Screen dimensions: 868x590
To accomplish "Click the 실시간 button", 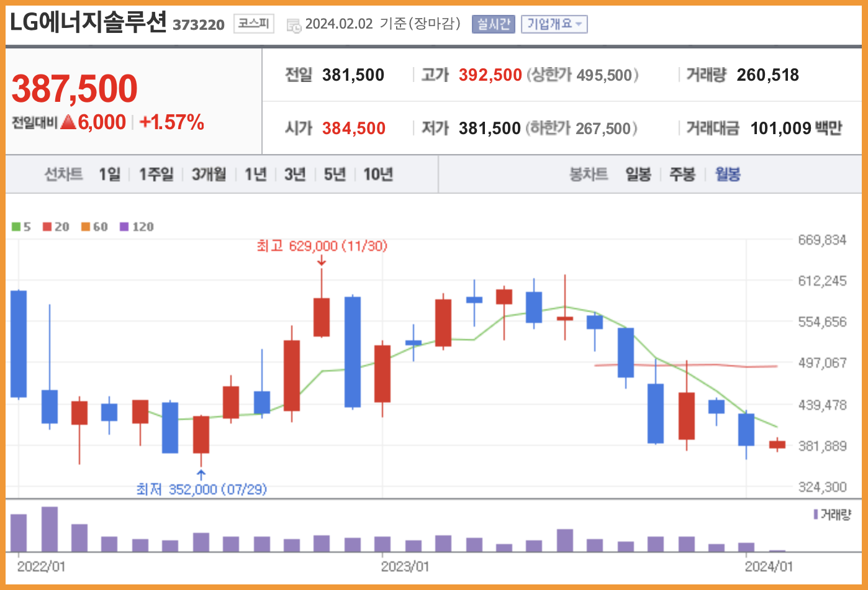I will (x=493, y=24).
